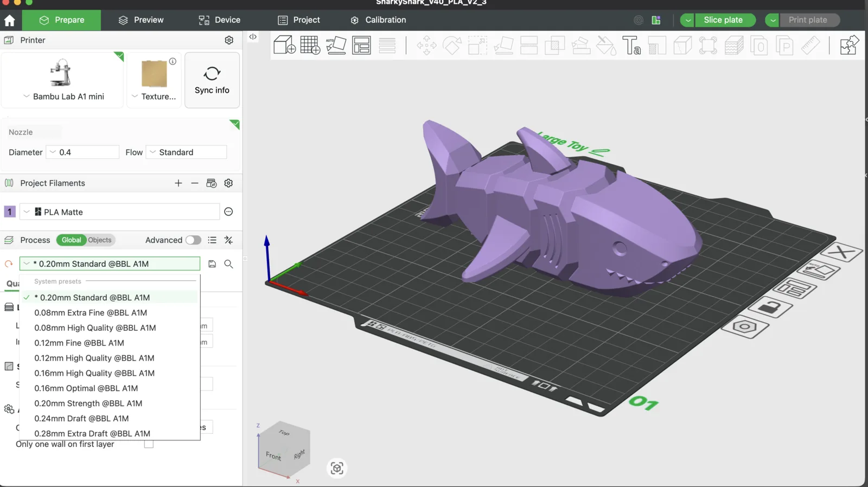Viewport: 868px width, 487px height.
Task: Enable Only one wall on first layer
Action: tap(149, 444)
